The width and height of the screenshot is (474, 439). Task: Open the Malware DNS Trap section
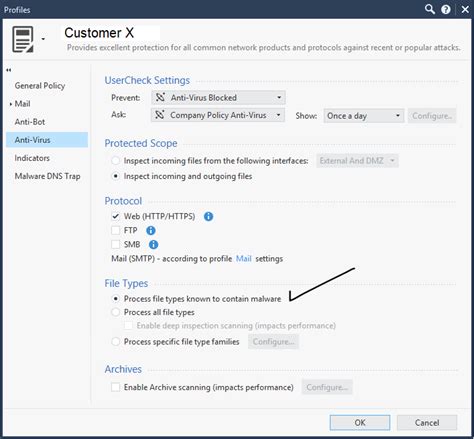[x=47, y=176]
